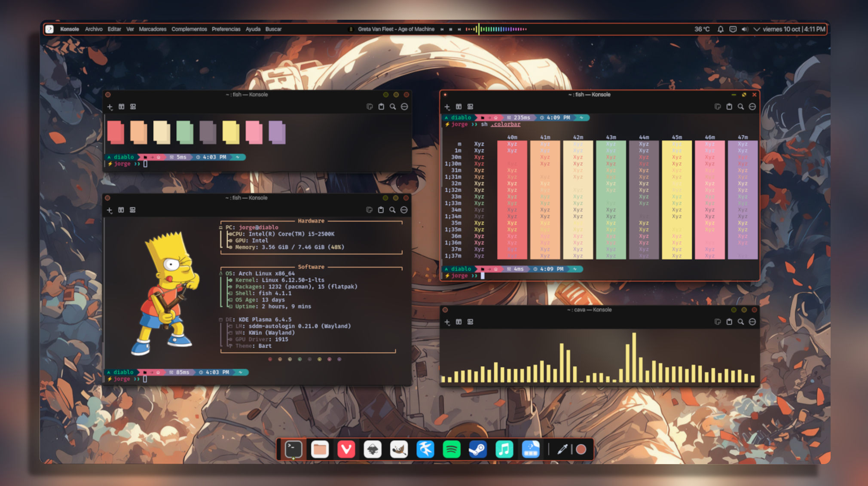
Task: Open find in the cava Konsole window
Action: (740, 322)
